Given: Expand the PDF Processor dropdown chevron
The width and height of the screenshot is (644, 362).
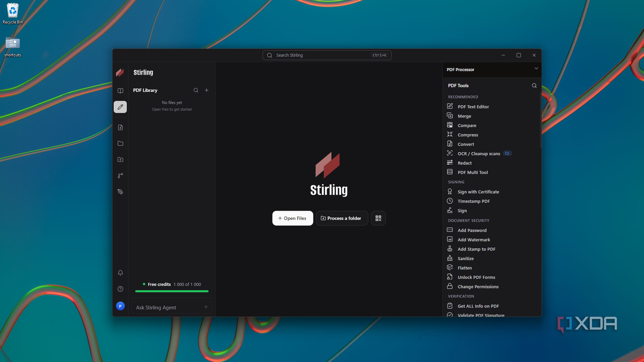Looking at the screenshot, I should pyautogui.click(x=536, y=69).
